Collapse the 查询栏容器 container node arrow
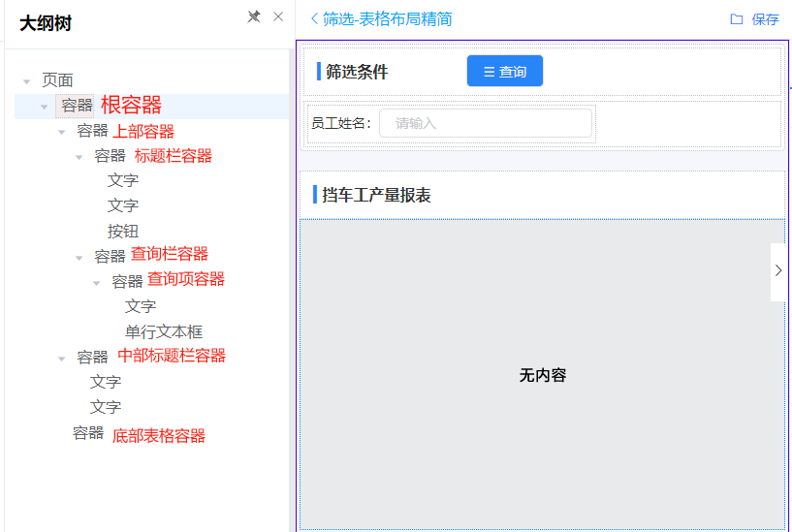 tap(79, 258)
